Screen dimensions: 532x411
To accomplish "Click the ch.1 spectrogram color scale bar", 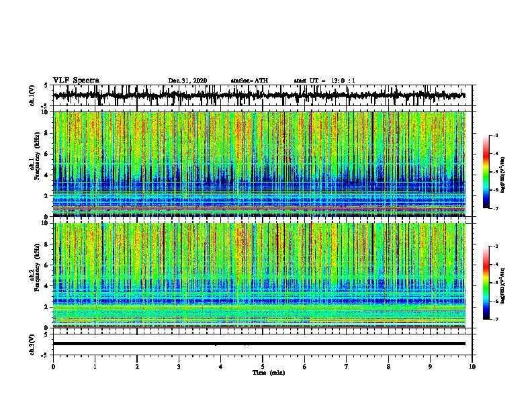I will (x=486, y=172).
